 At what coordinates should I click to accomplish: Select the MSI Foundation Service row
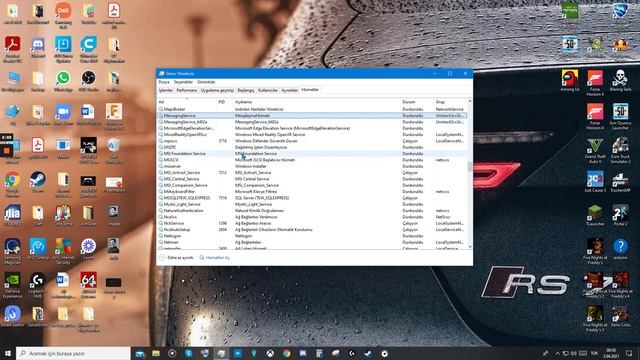tap(312, 153)
